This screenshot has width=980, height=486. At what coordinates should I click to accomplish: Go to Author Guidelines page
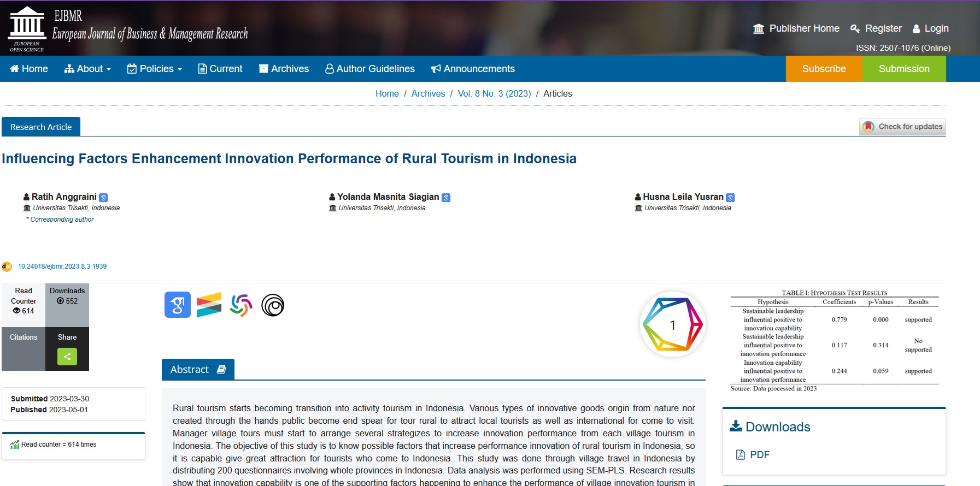(x=370, y=69)
